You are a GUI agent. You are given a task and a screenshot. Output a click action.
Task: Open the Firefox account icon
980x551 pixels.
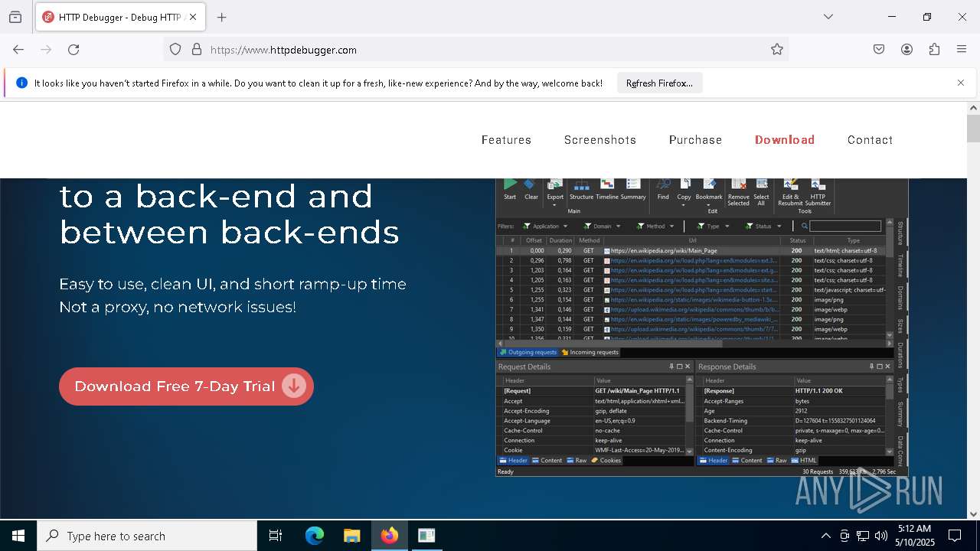tap(906, 50)
